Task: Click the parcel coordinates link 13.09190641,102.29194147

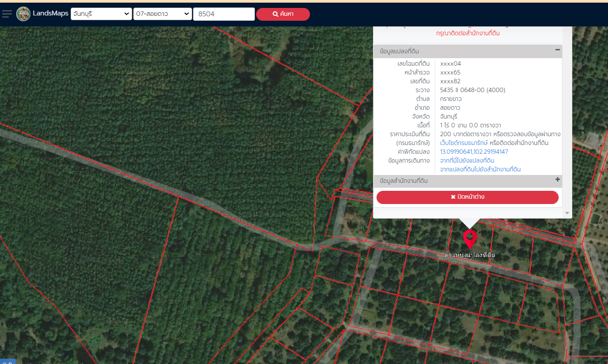Action: click(x=474, y=152)
